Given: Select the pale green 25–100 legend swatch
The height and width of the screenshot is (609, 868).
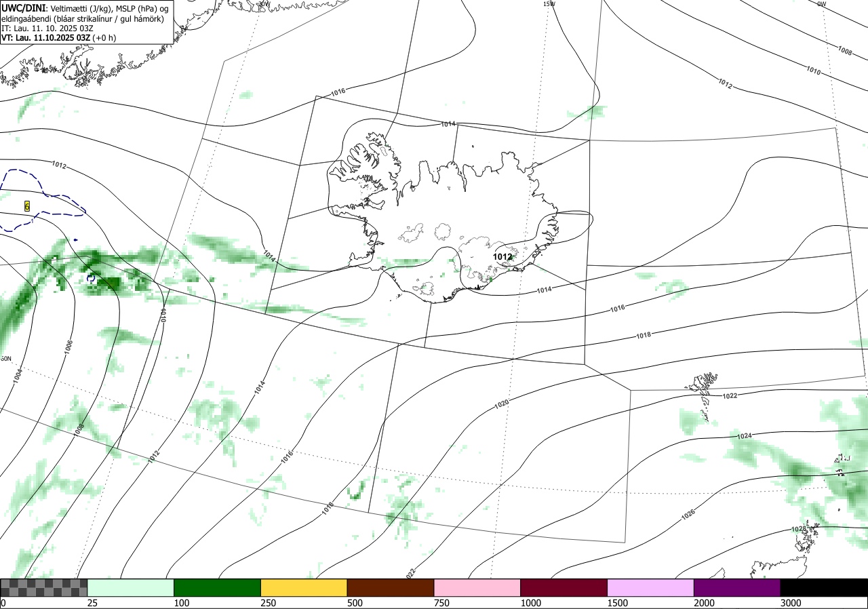Looking at the screenshot, I should click(131, 587).
